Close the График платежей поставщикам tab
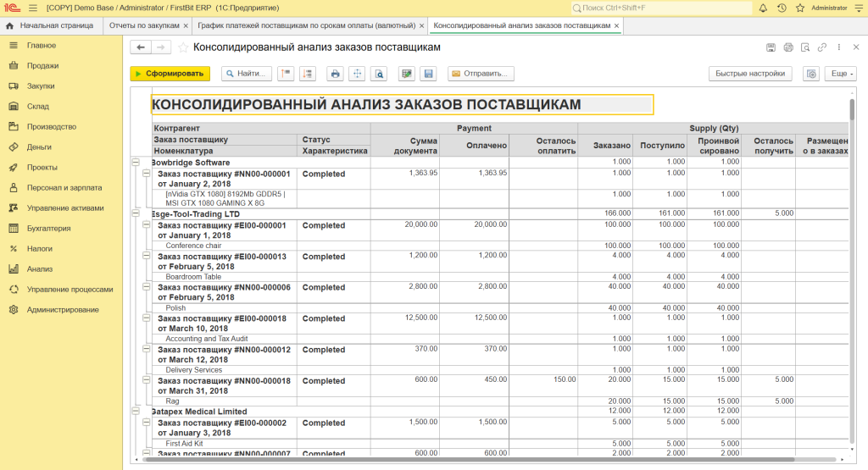The height and width of the screenshot is (470, 868). [x=422, y=26]
